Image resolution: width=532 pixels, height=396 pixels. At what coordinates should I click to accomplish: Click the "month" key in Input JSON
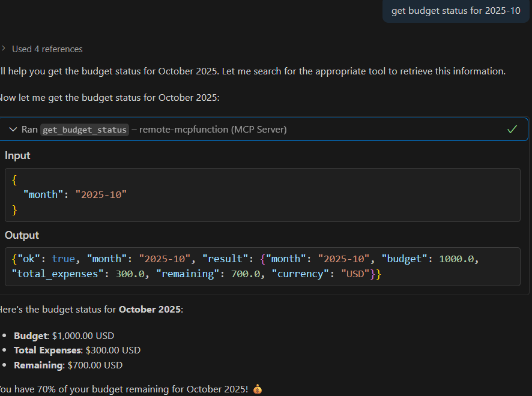[x=42, y=194]
